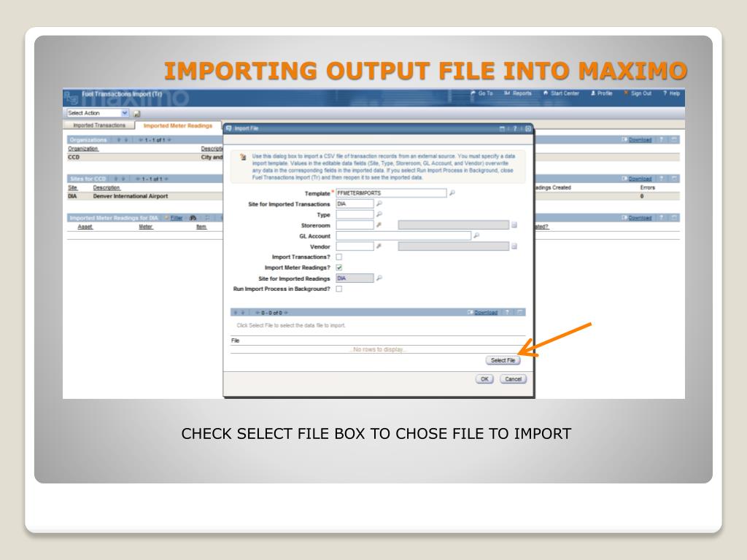The width and height of the screenshot is (747, 560).
Task: Uncheck Import Meter Readings? checkbox
Action: pos(338,268)
